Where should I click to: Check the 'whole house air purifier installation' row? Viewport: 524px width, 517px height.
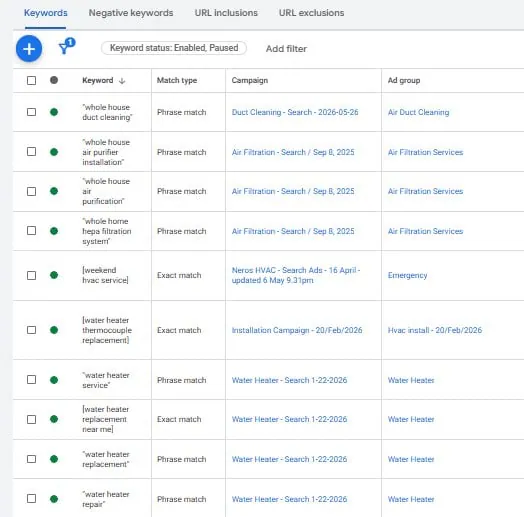coord(31,152)
